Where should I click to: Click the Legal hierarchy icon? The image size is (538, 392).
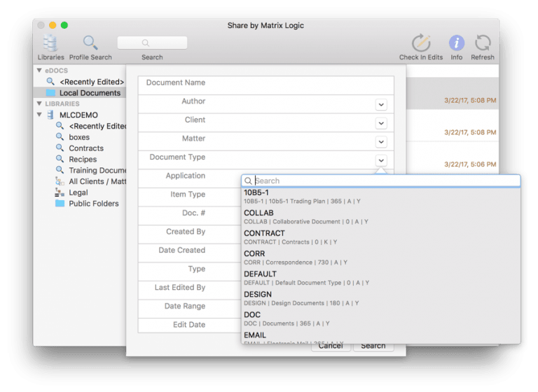pyautogui.click(x=60, y=192)
